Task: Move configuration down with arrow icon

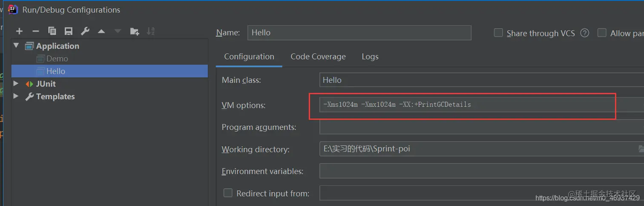Action: pos(118,31)
